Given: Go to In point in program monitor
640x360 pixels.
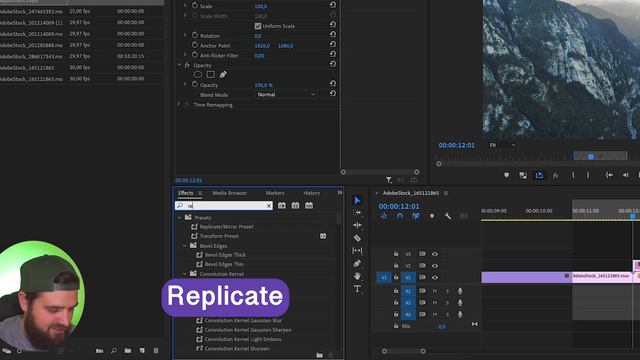Looking at the screenshot, I should click(x=609, y=175).
